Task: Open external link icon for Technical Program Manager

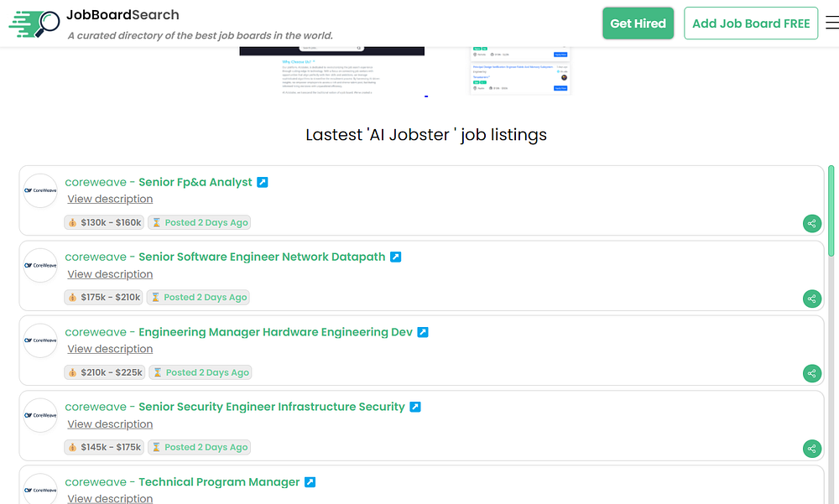Action: click(x=310, y=482)
